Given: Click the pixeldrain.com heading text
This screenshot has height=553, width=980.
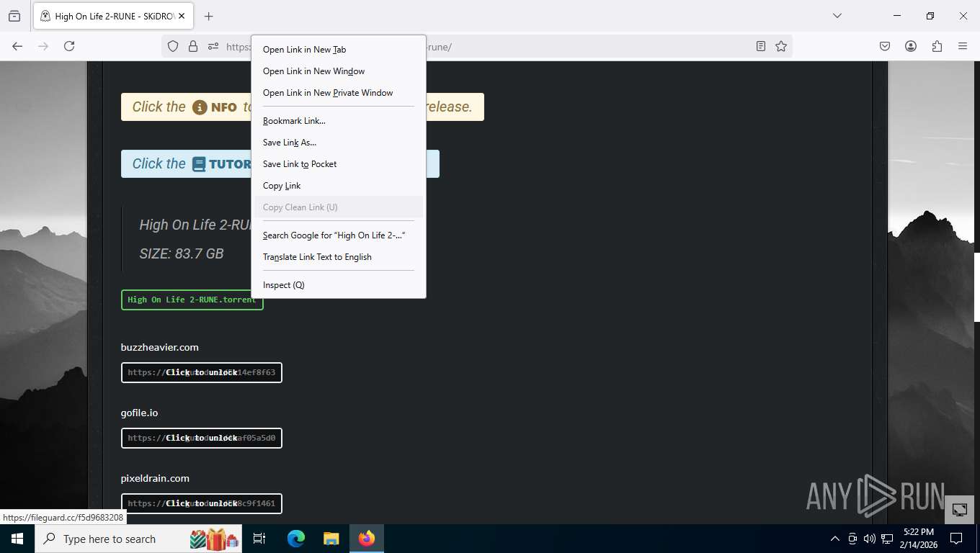Looking at the screenshot, I should coord(155,478).
